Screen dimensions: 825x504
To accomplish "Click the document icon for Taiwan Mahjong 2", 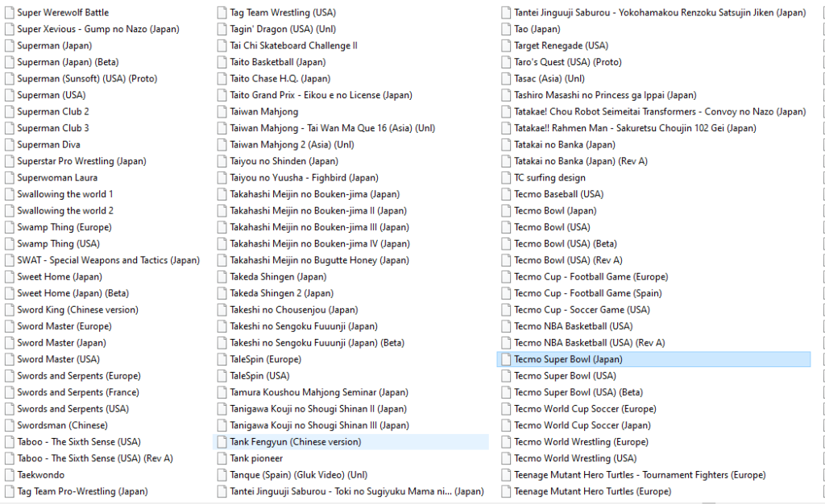I will (222, 145).
